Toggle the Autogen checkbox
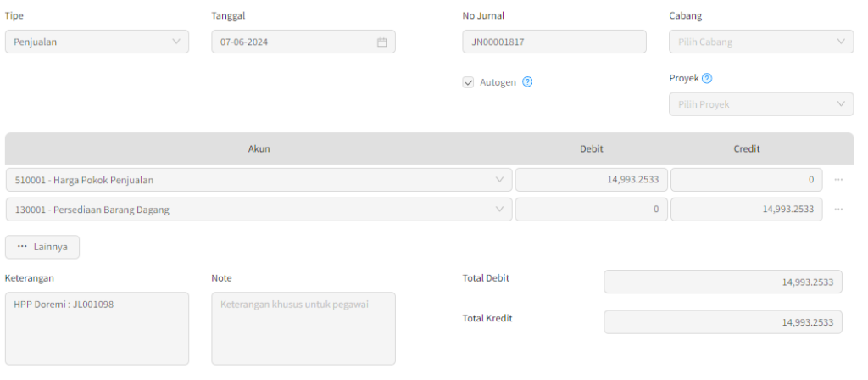Image resolution: width=868 pixels, height=380 pixels. click(468, 82)
